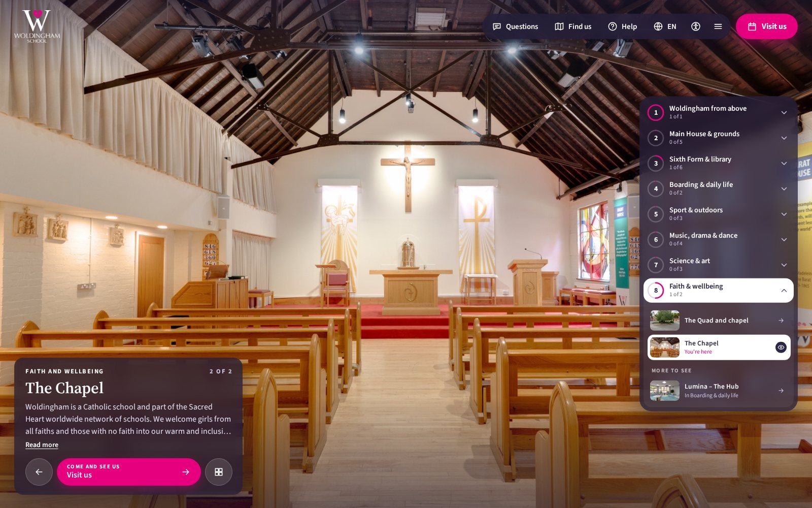812x508 pixels.
Task: Click The Chapel thumbnail image
Action: 665,347
